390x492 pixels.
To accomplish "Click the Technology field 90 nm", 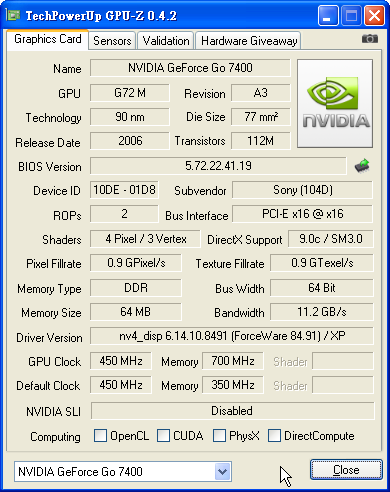I will 130,117.
